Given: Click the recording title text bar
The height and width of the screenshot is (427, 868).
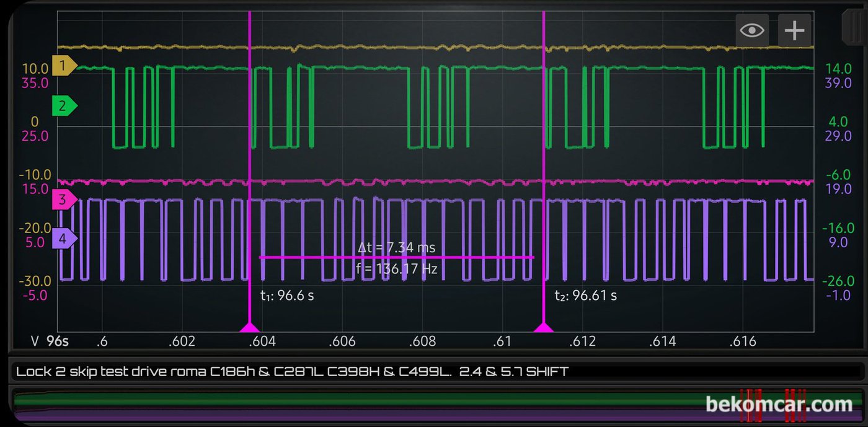Looking at the screenshot, I should coord(436,371).
